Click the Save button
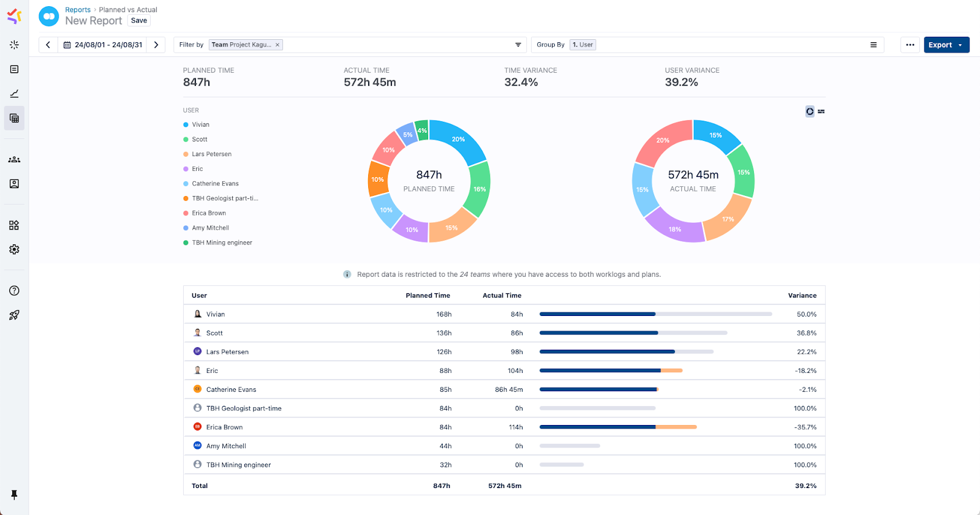This screenshot has height=515, width=980. (x=139, y=21)
